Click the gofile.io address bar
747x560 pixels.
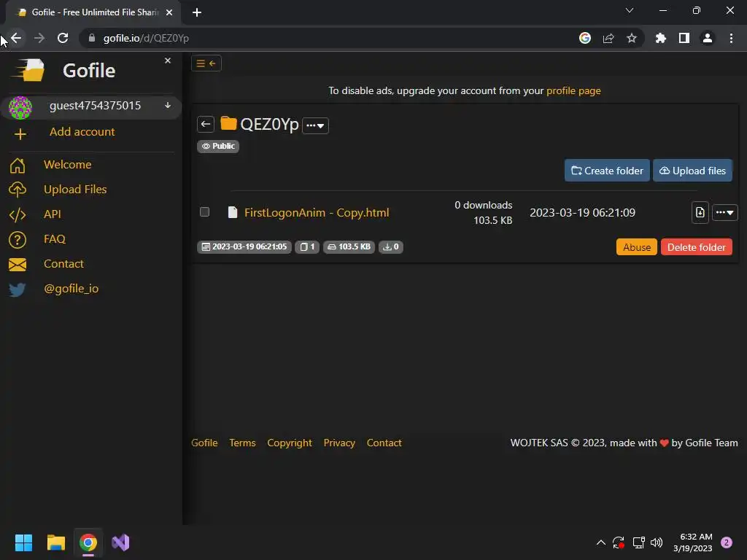pos(329,38)
